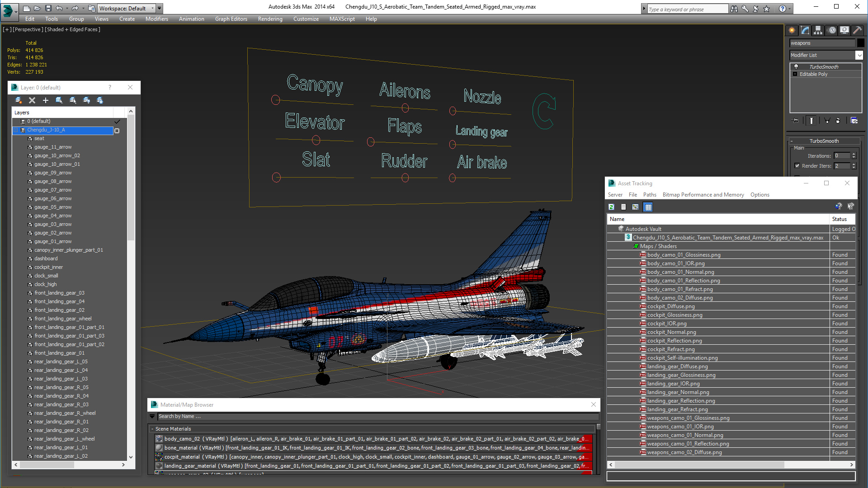Open the Redo history dropdown arrow
868x488 pixels.
pyautogui.click(x=83, y=8)
